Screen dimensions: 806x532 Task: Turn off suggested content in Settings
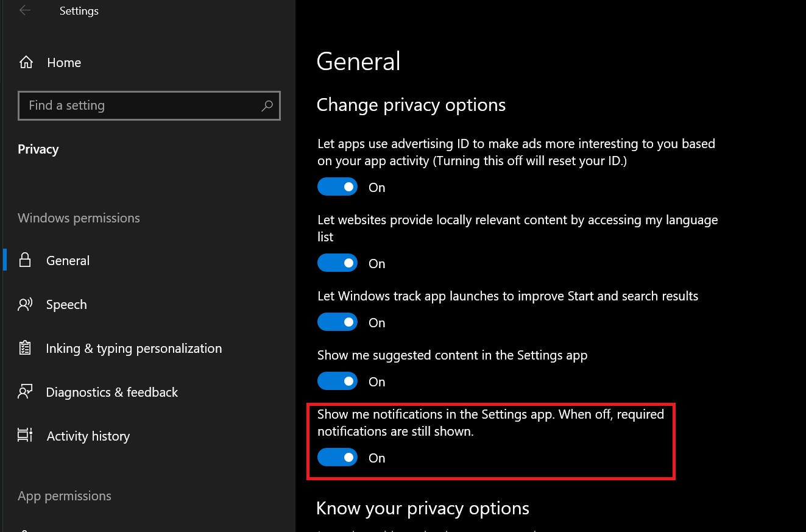coord(338,381)
